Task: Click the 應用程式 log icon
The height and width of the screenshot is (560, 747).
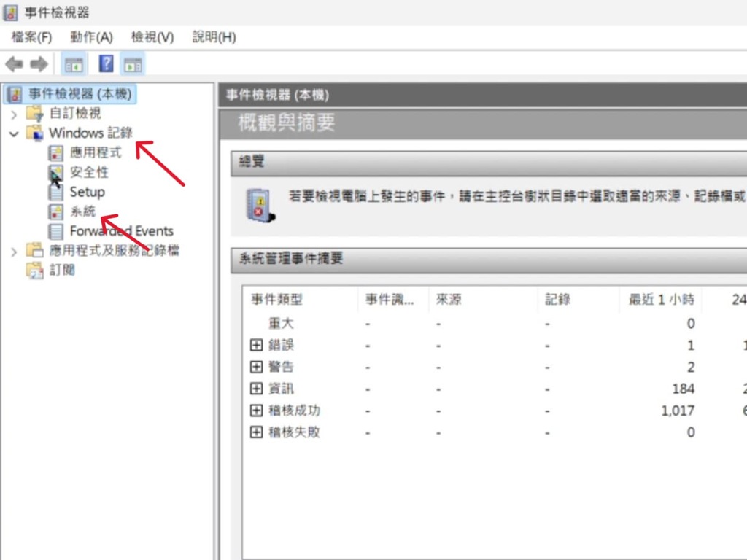Action: [x=55, y=153]
